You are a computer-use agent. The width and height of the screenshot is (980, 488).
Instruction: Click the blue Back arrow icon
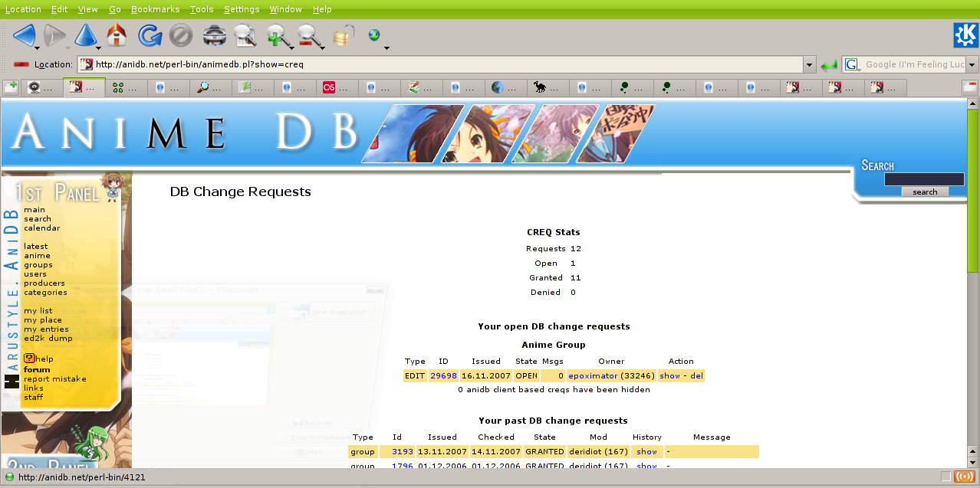point(24,35)
